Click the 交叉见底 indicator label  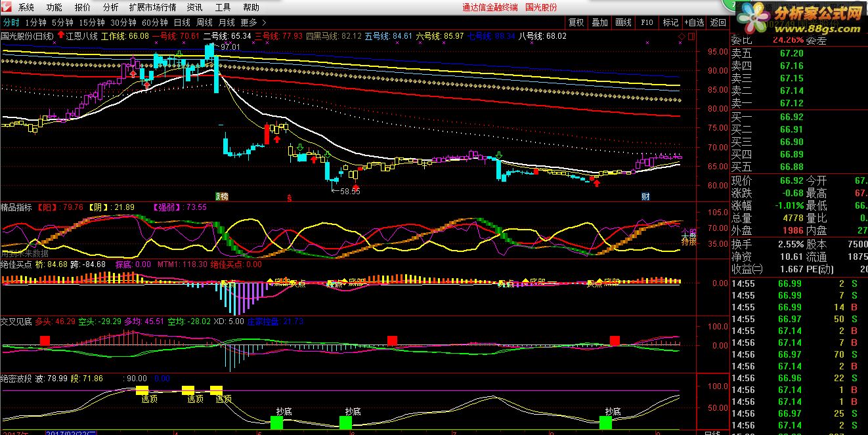pos(16,321)
